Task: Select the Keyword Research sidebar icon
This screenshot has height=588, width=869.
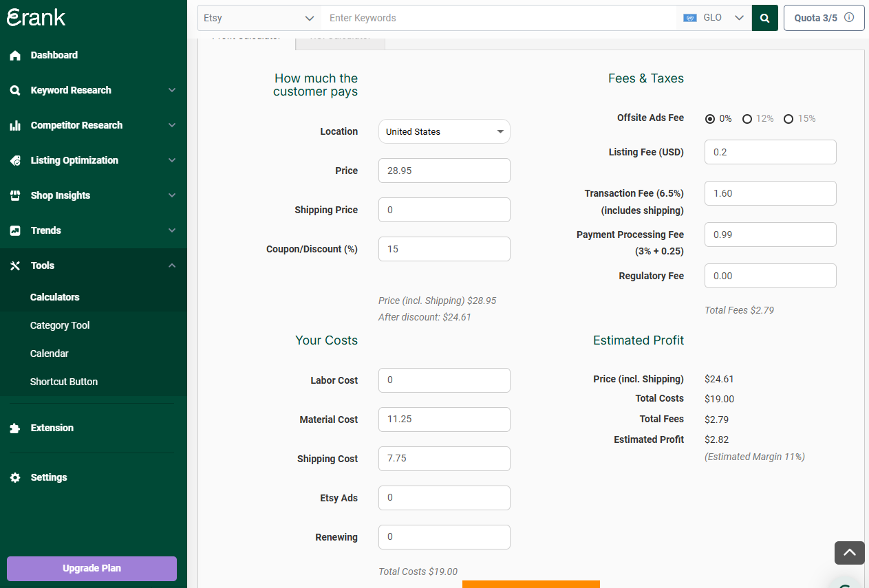Action: (x=15, y=90)
